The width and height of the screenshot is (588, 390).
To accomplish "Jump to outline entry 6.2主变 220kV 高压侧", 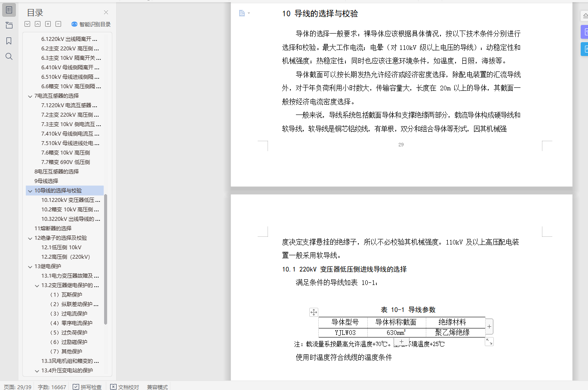I will (x=70, y=48).
